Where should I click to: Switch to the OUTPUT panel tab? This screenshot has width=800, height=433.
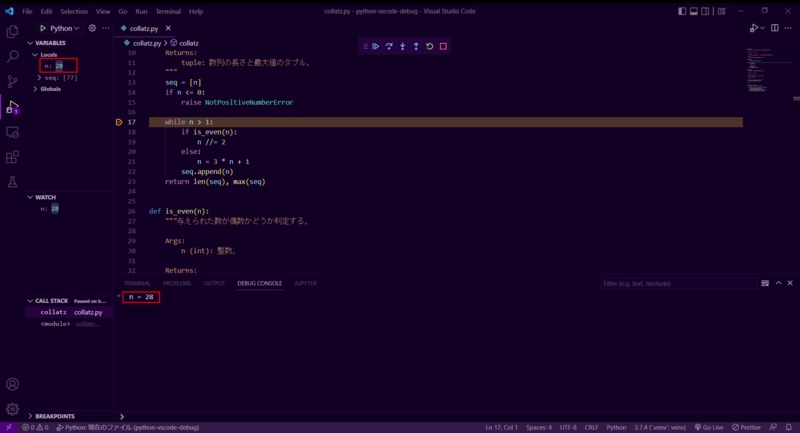pyautogui.click(x=214, y=284)
